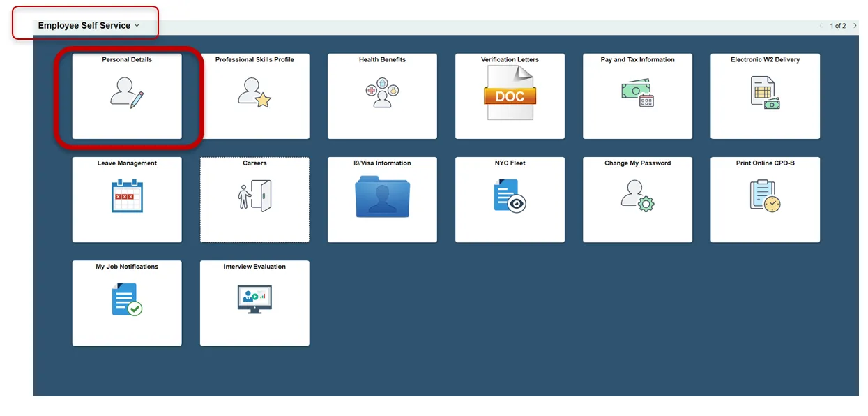Click the Verification Letters DOC icon

(x=510, y=93)
